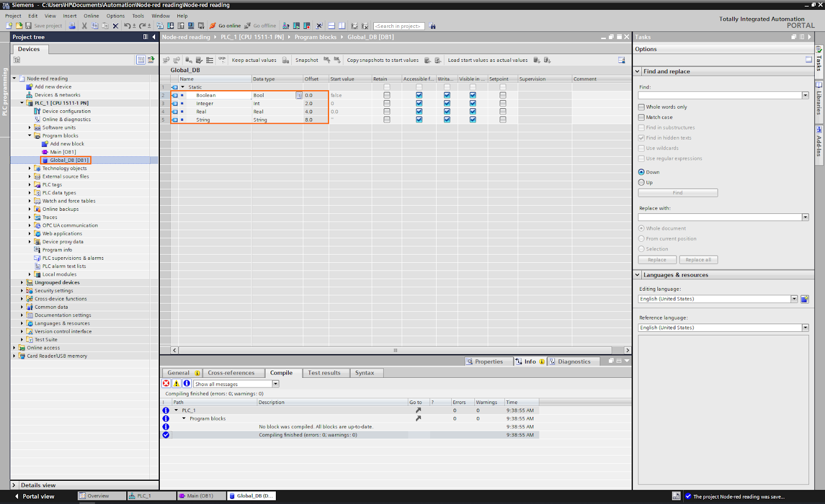Select the Up search direction radio

pos(641,182)
